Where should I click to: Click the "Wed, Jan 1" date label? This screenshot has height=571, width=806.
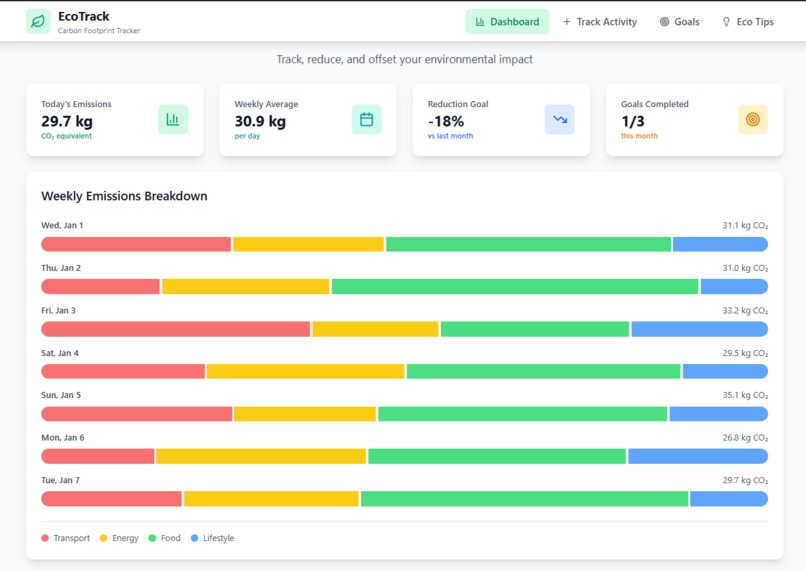[62, 225]
